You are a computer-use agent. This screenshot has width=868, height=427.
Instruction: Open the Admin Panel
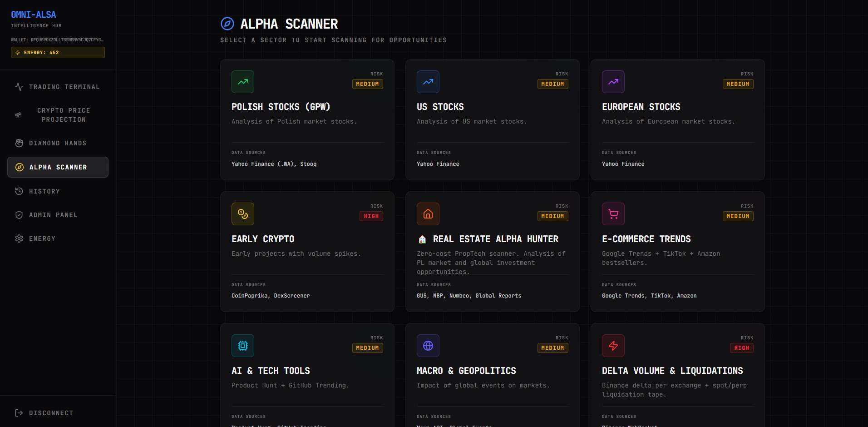click(58, 215)
